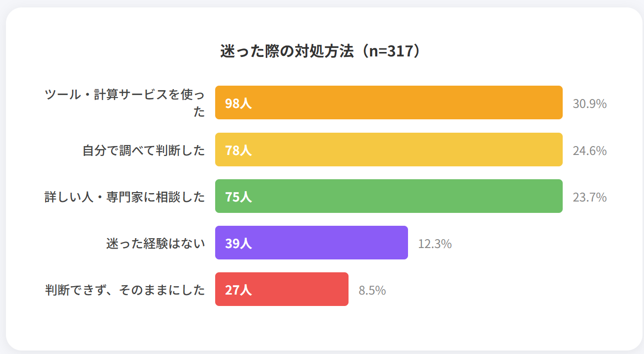644x354 pixels.
Task: Click the 27人 count in red bar
Action: pos(238,290)
